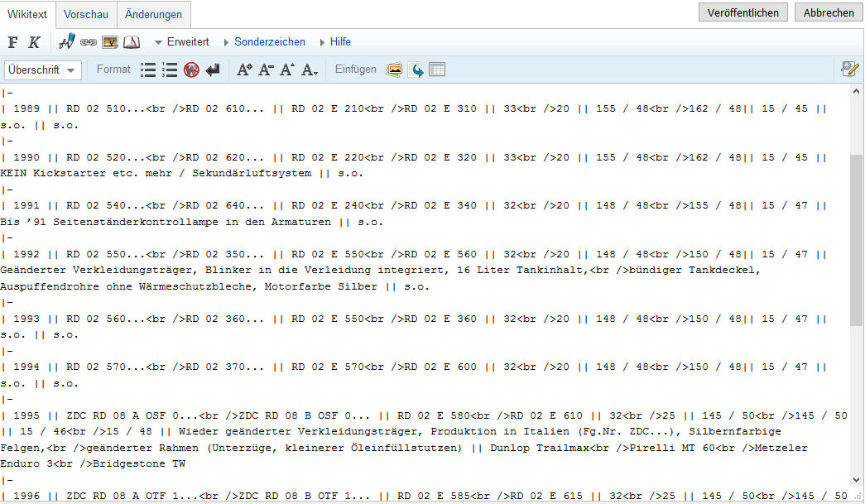Apply nowiki formatting with red crossed W icon
This screenshot has height=504, width=865.
191,70
